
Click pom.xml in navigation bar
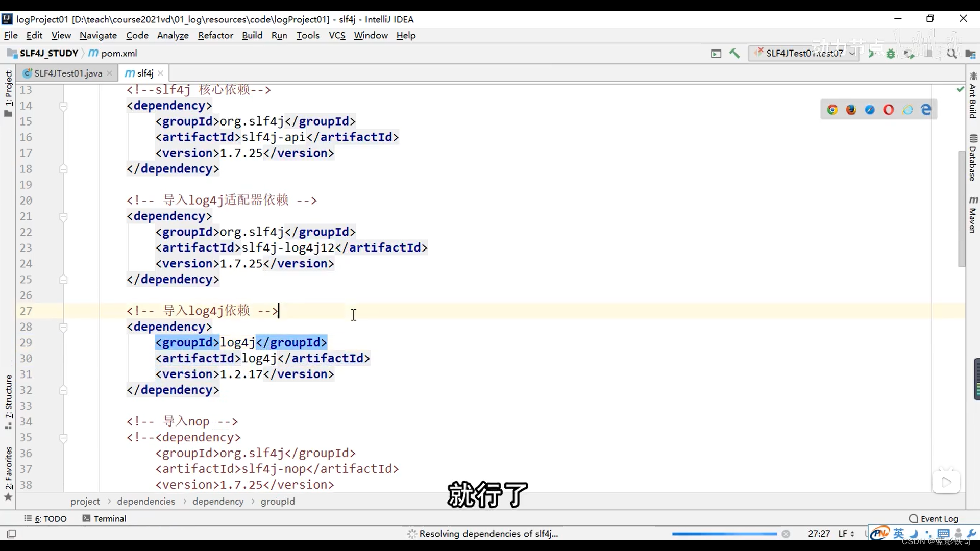[x=113, y=53]
